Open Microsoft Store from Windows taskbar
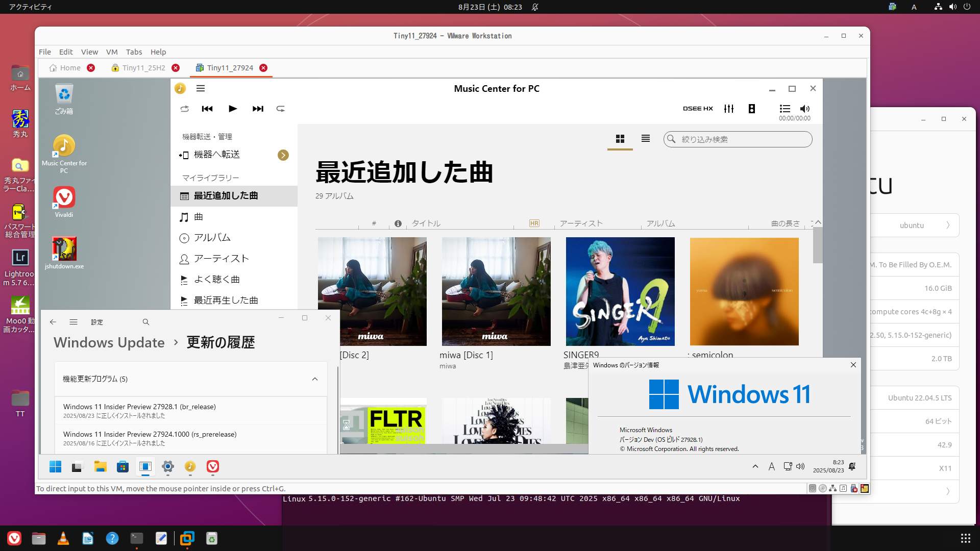980x551 pixels. pos(122,466)
